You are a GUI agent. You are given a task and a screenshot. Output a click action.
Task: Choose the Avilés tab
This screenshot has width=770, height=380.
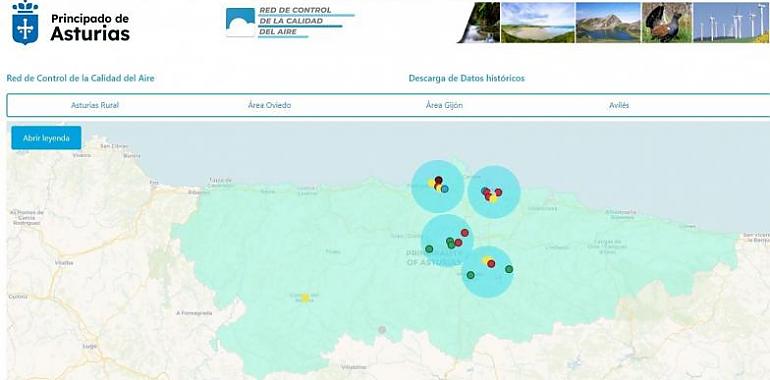(619, 106)
